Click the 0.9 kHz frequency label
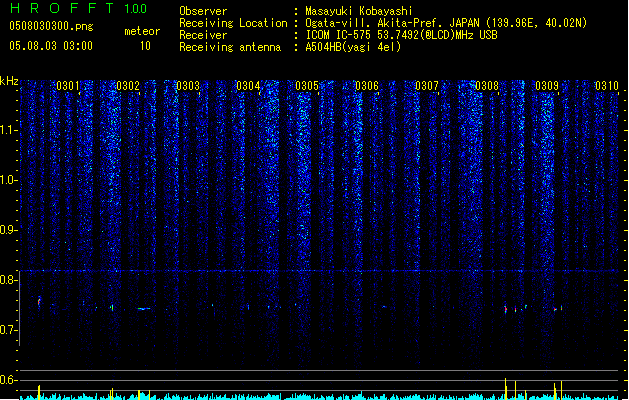Viewport: 629px width, 400px height. tap(8, 230)
